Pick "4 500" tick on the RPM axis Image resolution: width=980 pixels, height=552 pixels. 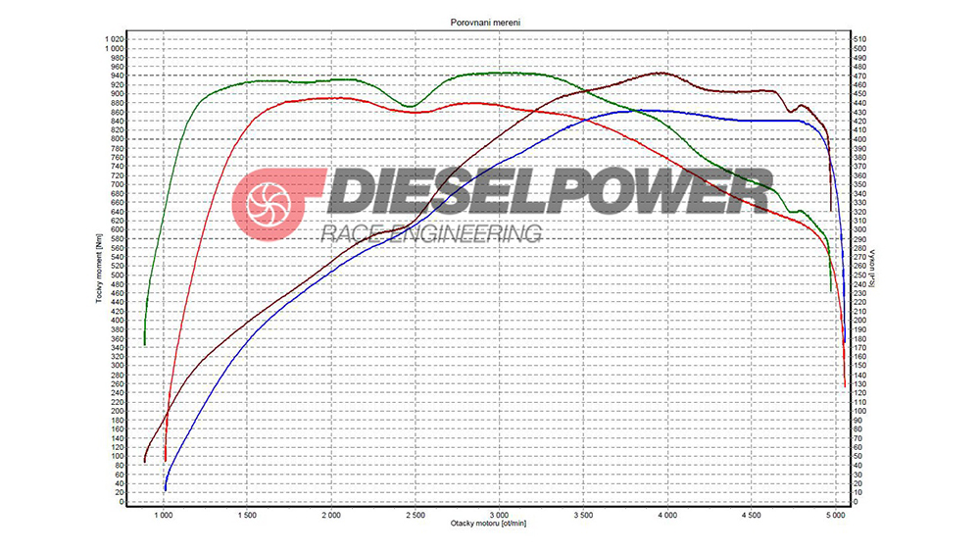[752, 515]
